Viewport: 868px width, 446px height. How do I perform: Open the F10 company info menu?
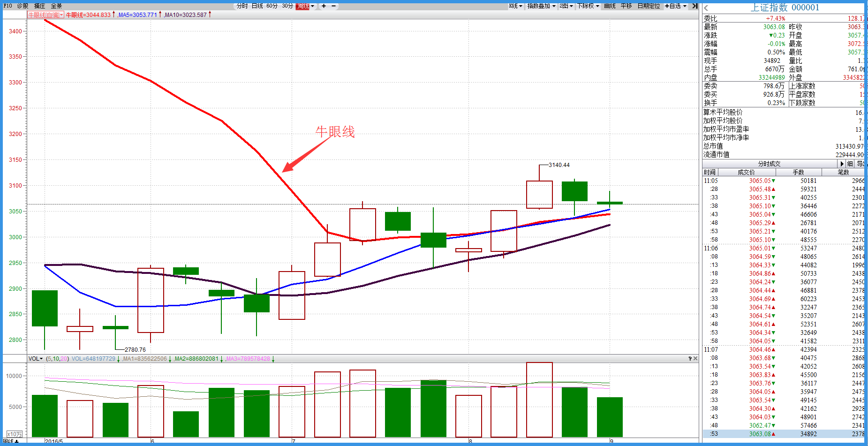coord(8,6)
